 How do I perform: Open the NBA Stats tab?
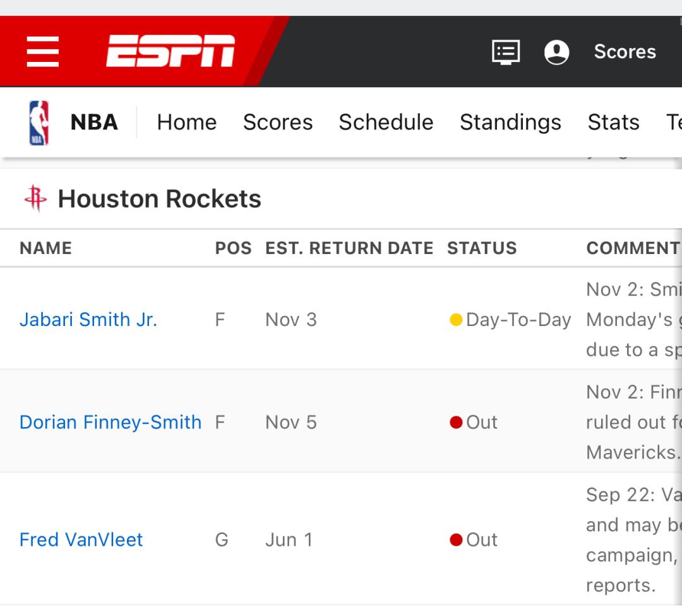tap(613, 122)
